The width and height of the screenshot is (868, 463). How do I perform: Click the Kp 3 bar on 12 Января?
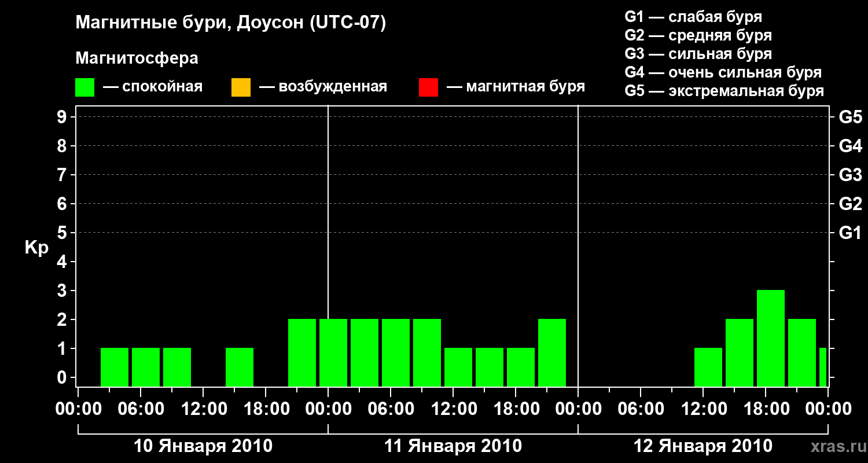coord(771,338)
